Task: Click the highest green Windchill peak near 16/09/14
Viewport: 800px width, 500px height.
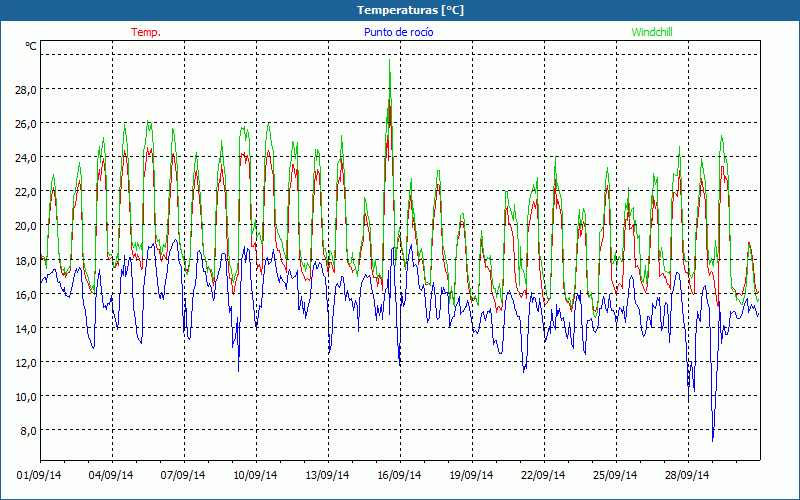Action: pyautogui.click(x=390, y=61)
